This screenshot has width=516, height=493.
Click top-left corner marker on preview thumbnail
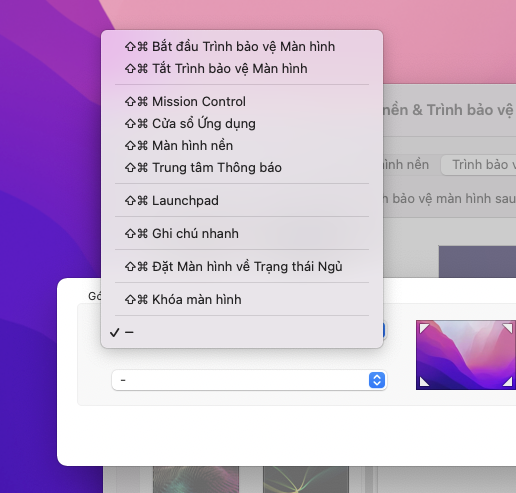[424, 328]
